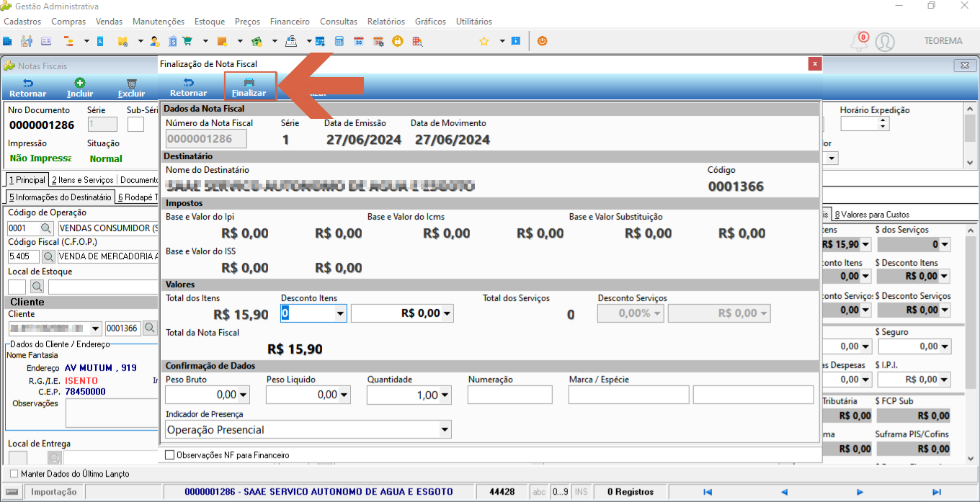This screenshot has width=980, height=502.
Task: Click the calendar with gear toolbar icon
Action: (x=378, y=41)
